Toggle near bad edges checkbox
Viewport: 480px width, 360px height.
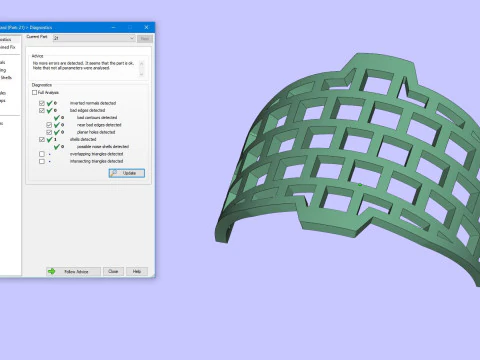click(49, 125)
